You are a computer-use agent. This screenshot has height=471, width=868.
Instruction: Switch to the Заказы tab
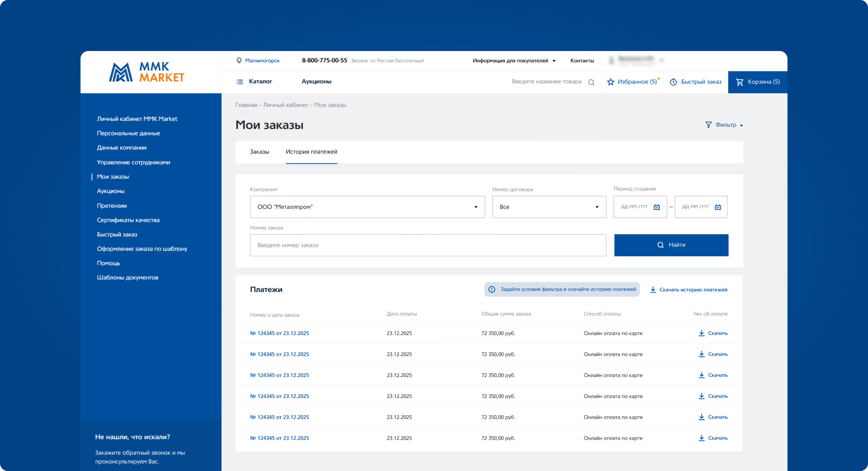click(260, 152)
